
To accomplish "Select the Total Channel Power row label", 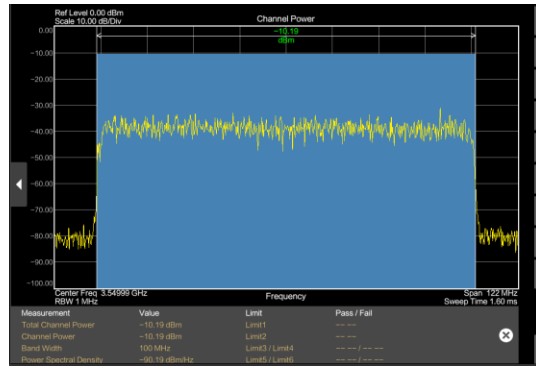I will pos(58,325).
